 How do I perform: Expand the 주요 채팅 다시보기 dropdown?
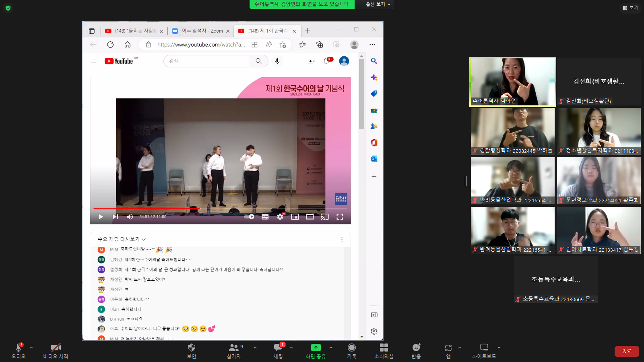pyautogui.click(x=122, y=239)
